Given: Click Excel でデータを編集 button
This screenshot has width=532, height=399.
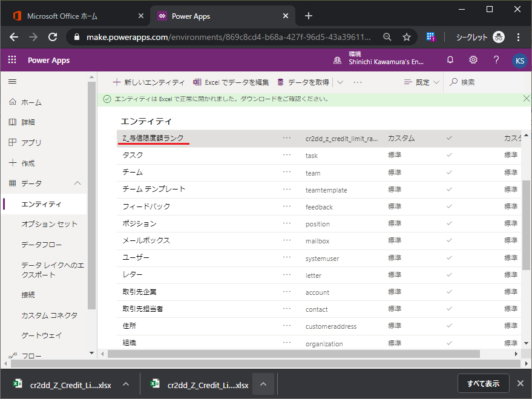Looking at the screenshot, I should [x=231, y=82].
